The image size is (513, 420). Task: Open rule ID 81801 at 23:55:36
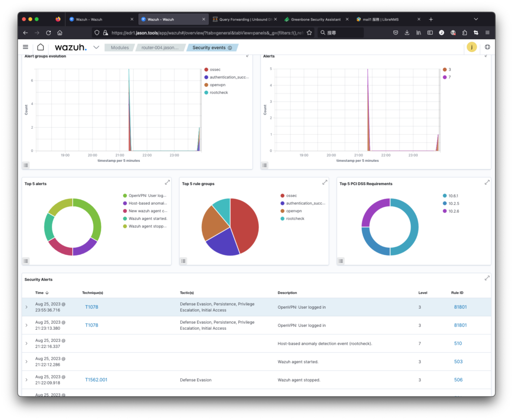coord(460,307)
